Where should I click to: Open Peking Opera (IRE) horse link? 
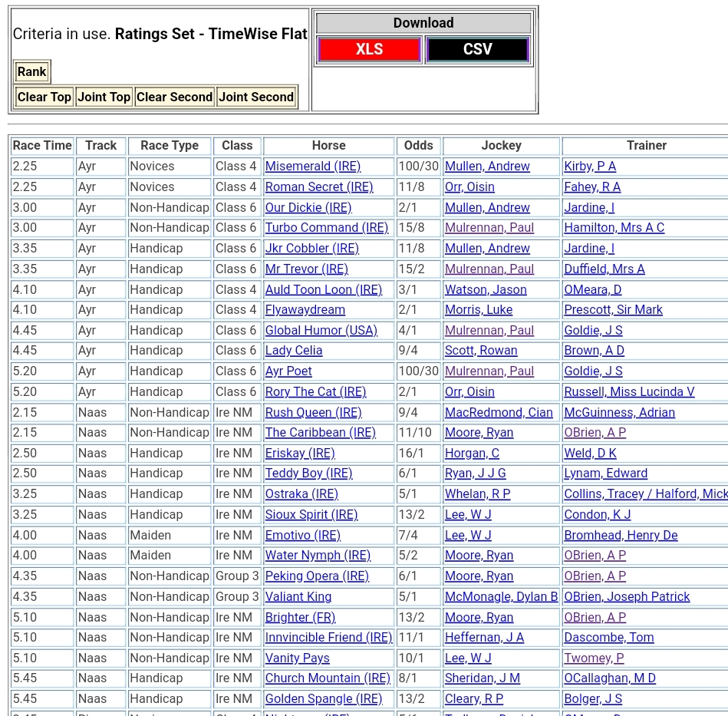tap(317, 576)
